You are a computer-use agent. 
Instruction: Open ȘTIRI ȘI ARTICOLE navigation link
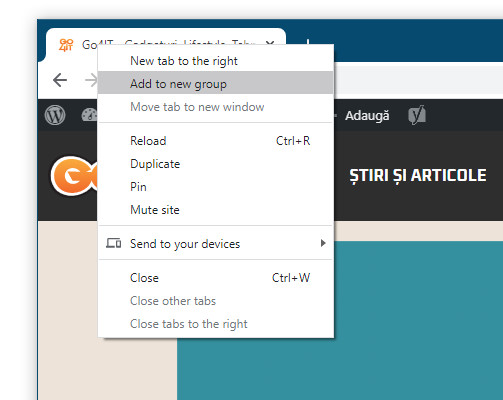pyautogui.click(x=418, y=176)
